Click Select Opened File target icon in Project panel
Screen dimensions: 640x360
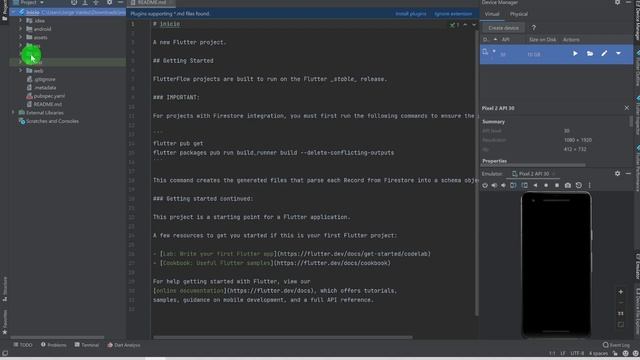click(x=74, y=2)
